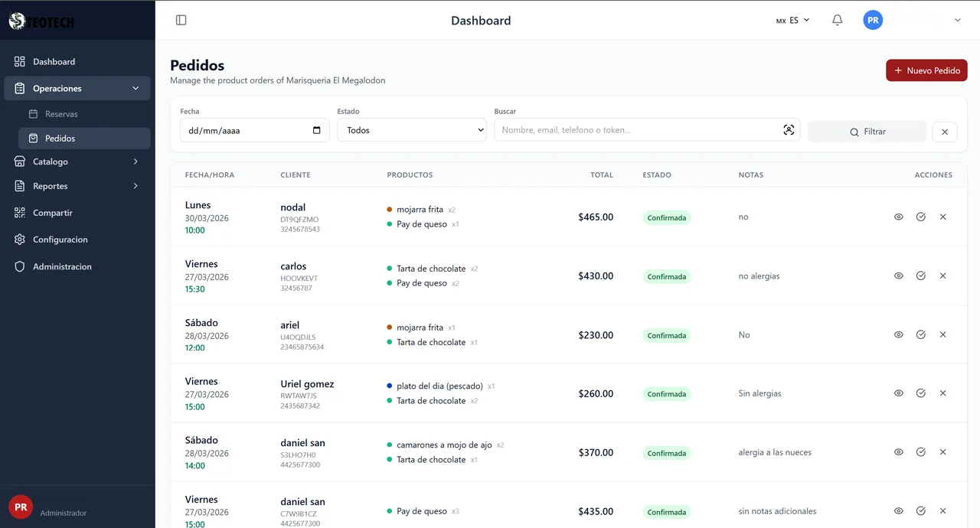
Task: Open the Estado 'Todos' dropdown
Action: (411, 130)
